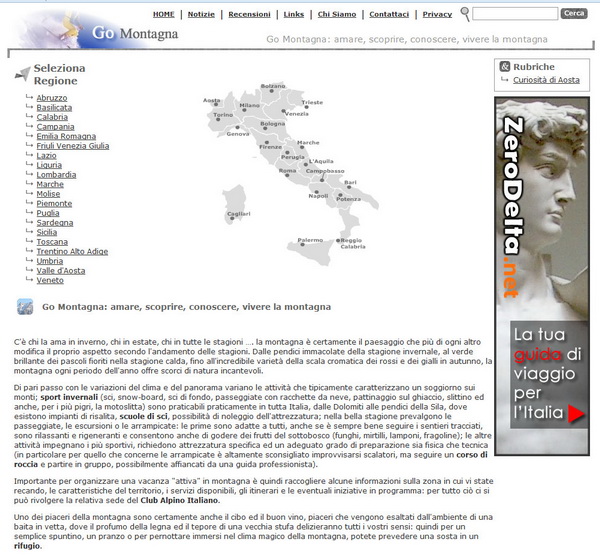Open the Toscana region link
Viewport: 600px width, 556px height.
[x=52, y=242]
